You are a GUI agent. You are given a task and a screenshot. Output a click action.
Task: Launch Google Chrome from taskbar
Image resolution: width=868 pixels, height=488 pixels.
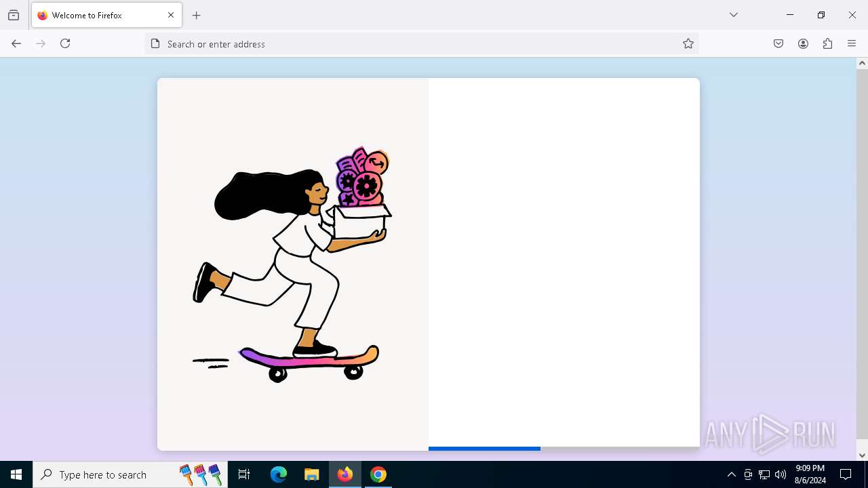point(378,474)
